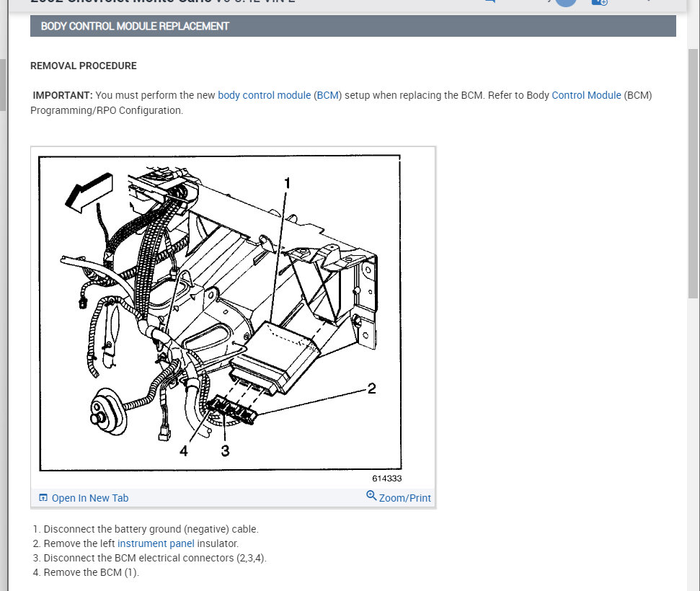700x591 pixels.
Task: Select the 'Body Control Module Replacement' header bar
Action: tap(353, 27)
